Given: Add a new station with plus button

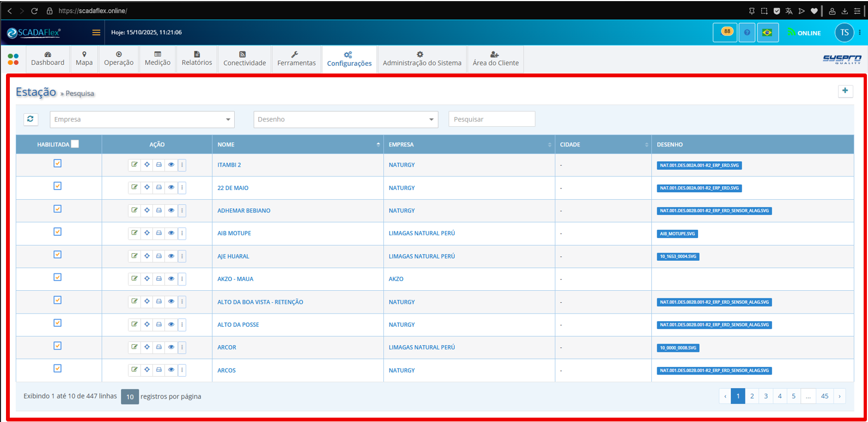Looking at the screenshot, I should click(x=845, y=91).
